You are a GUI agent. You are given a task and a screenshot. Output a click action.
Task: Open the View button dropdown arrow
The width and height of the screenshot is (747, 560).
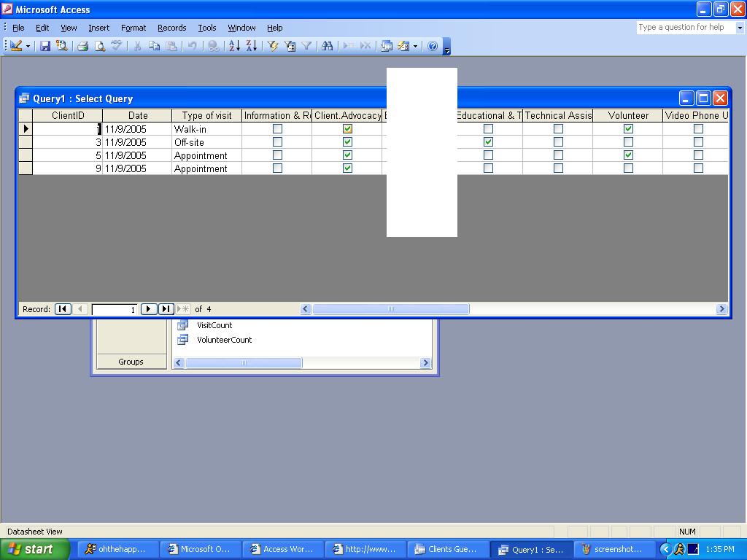pyautogui.click(x=28, y=46)
